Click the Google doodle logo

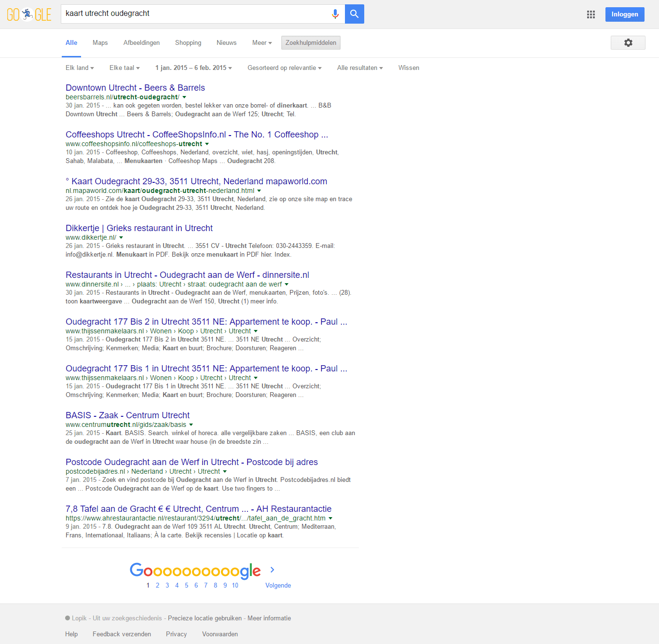pos(29,14)
